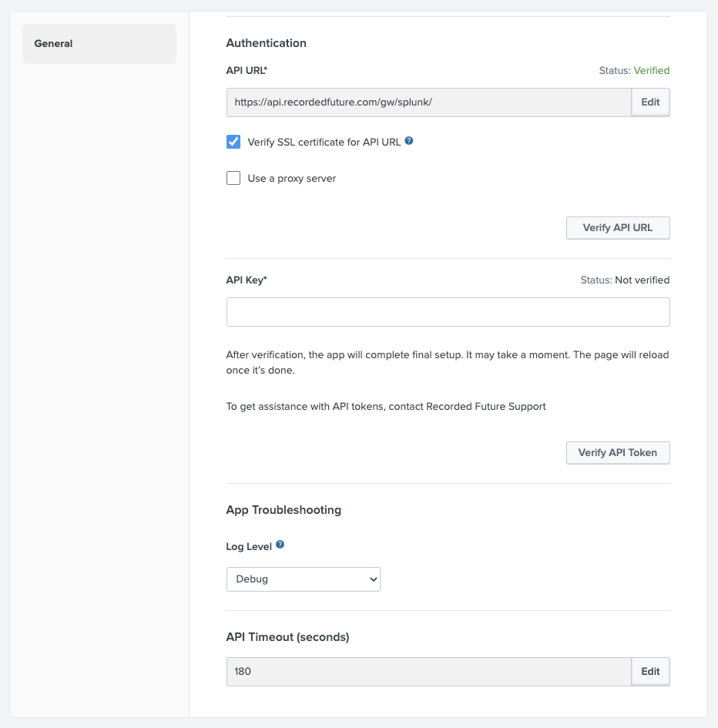Click 'Verify SSL certificate for API URL' label

coord(324,142)
